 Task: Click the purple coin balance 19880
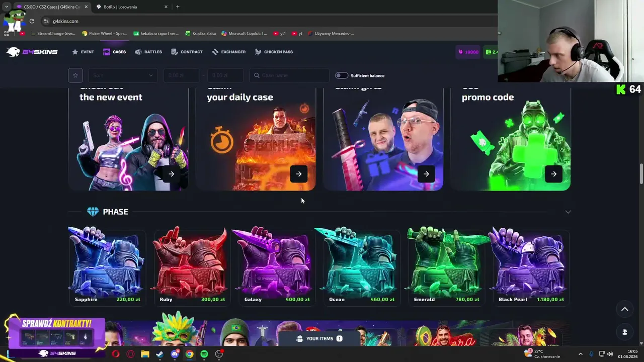(468, 52)
